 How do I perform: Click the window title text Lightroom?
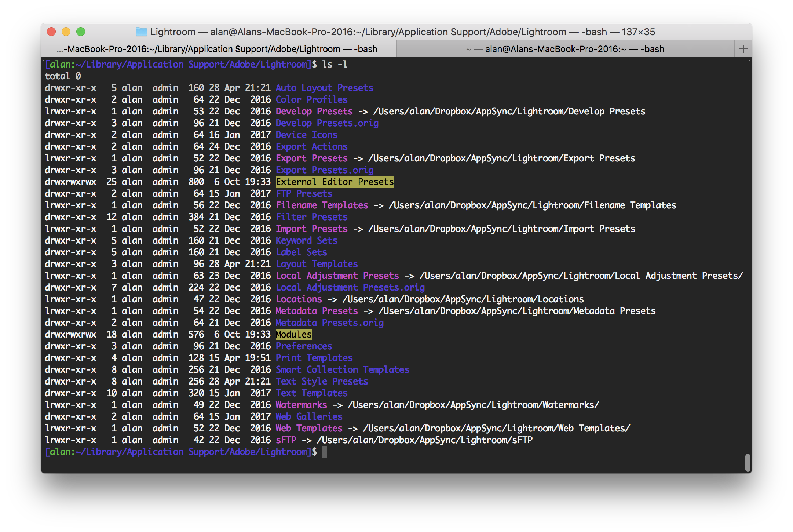[x=173, y=32]
